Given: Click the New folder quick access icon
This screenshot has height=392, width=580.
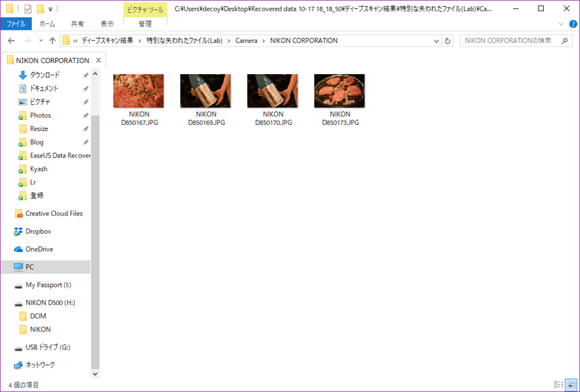Looking at the screenshot, I should point(40,9).
